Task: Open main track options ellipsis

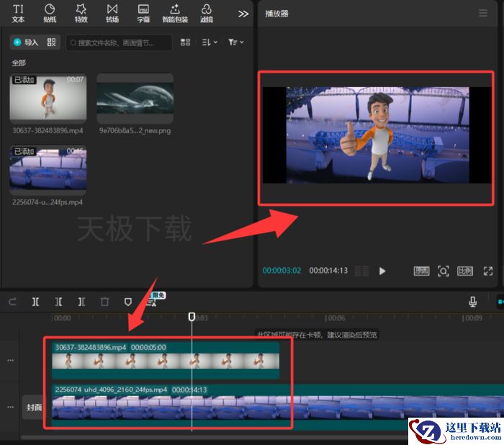Action: tap(11, 407)
